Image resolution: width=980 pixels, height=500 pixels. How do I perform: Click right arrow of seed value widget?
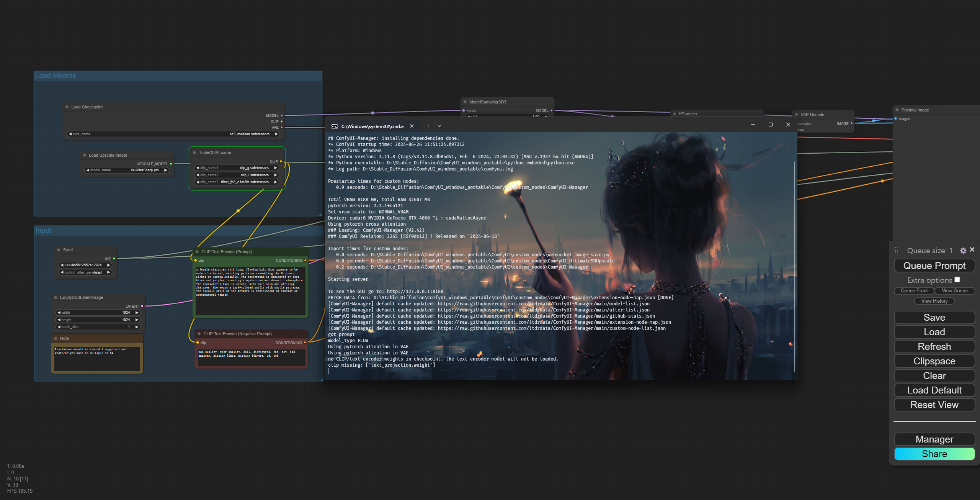(108, 265)
